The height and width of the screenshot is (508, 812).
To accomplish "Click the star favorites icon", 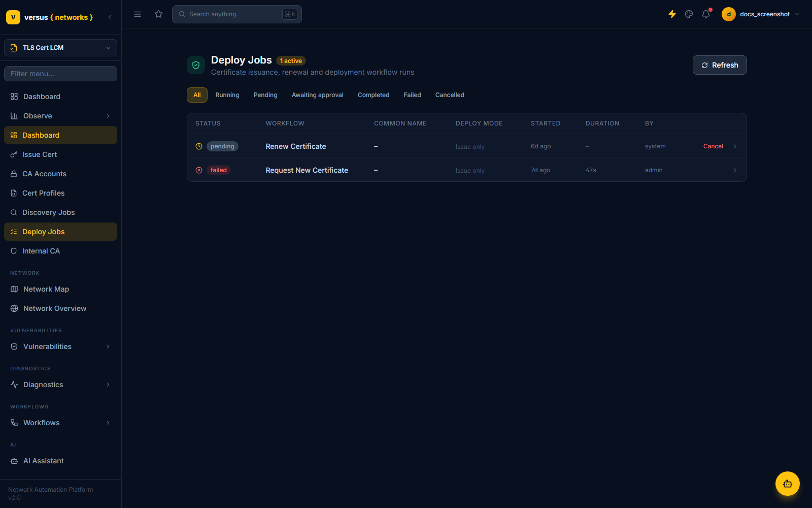I will tap(159, 14).
